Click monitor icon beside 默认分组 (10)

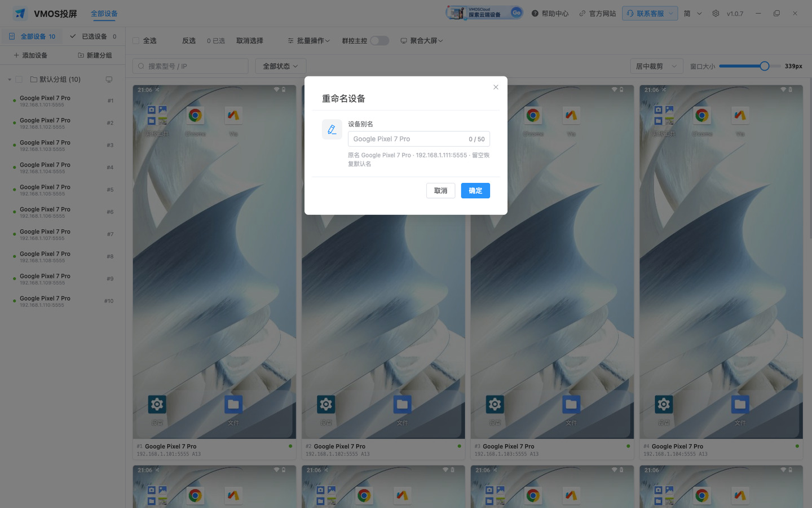(109, 80)
